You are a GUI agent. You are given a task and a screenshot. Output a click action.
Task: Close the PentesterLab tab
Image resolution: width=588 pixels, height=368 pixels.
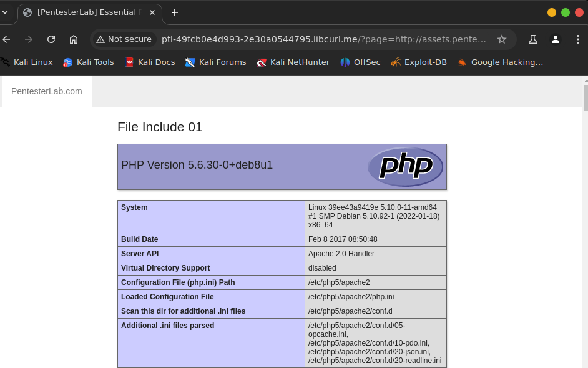point(152,12)
